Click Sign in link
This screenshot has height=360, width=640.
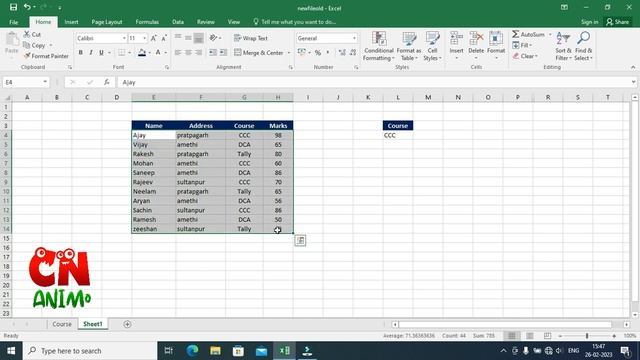coord(589,22)
